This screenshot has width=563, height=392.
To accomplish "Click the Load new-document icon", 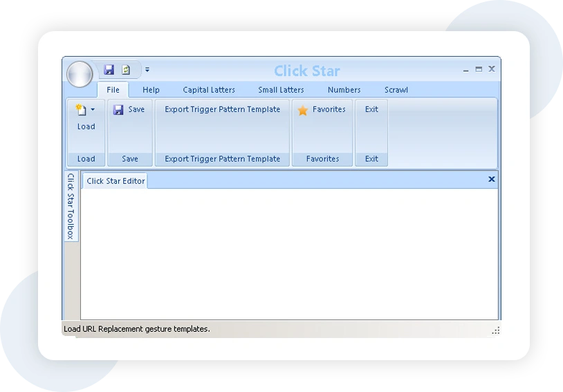I will point(81,109).
